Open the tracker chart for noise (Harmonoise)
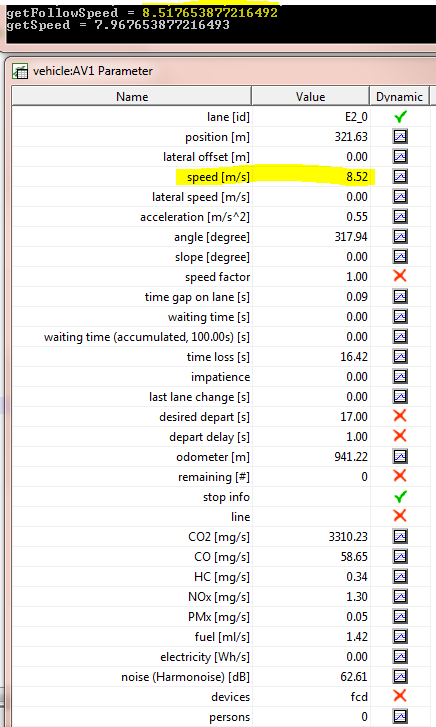Viewport: 436px width, 727px height. pos(400,676)
